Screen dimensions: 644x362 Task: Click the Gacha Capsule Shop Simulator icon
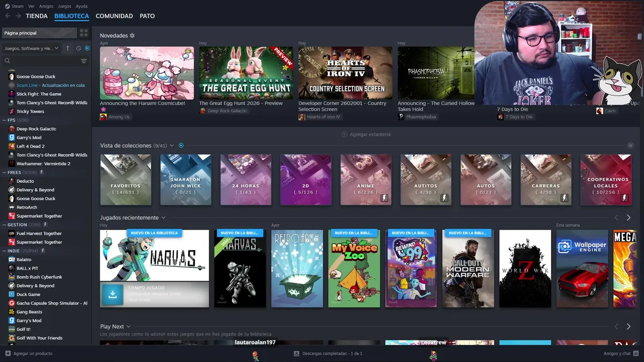click(12, 303)
